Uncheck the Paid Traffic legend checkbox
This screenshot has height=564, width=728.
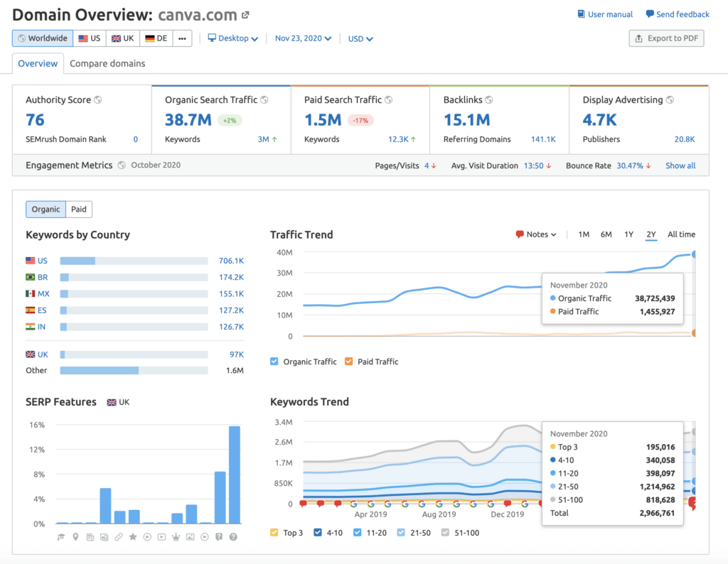(x=348, y=362)
